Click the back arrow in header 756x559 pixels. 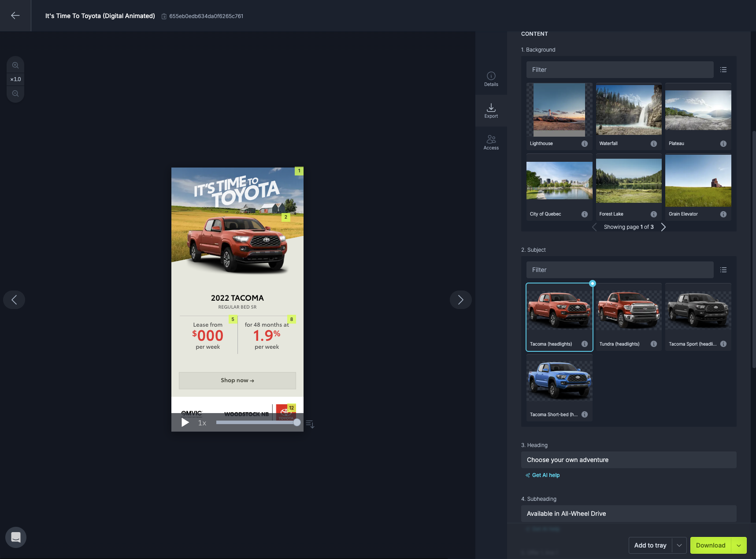tap(15, 15)
